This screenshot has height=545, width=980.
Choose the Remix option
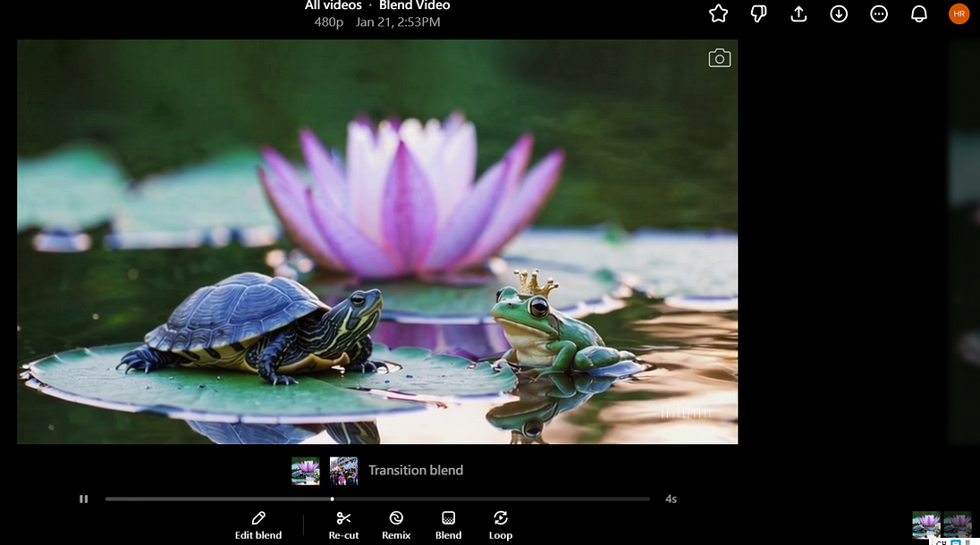point(396,525)
